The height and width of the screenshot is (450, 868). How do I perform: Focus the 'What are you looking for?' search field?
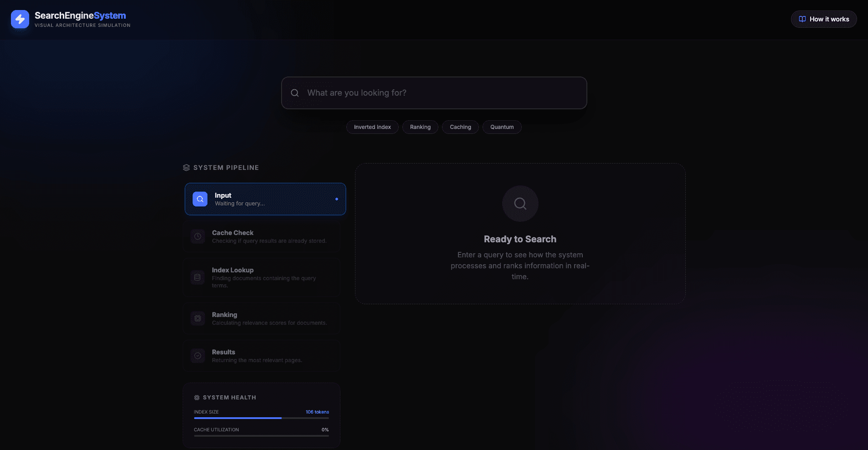[x=434, y=93]
